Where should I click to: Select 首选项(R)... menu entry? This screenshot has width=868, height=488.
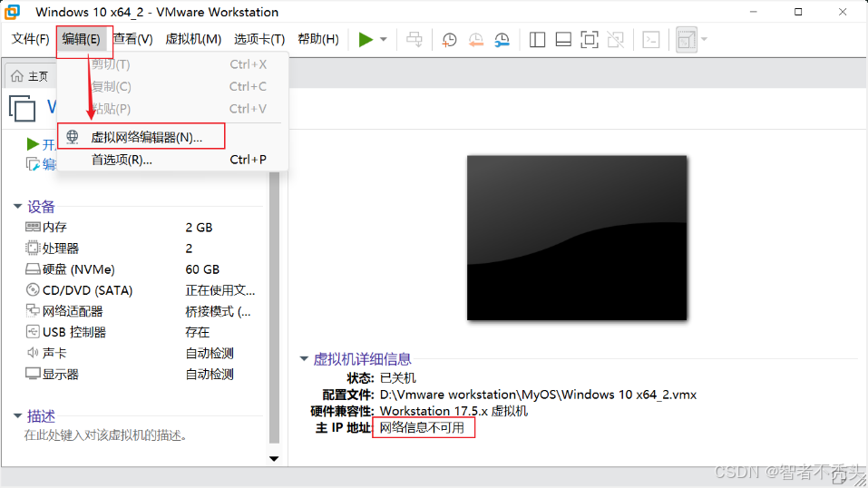pos(172,160)
